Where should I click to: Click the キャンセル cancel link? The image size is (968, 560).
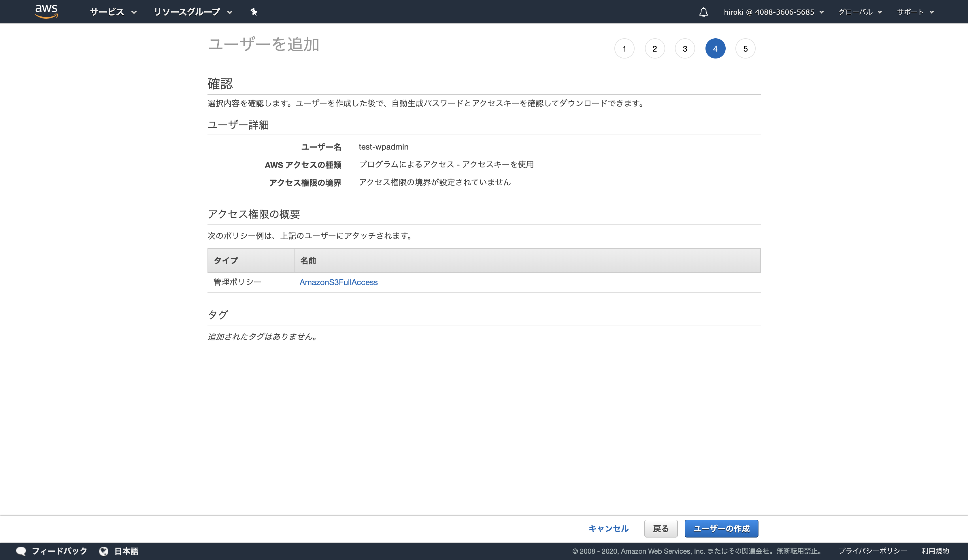pos(608,529)
